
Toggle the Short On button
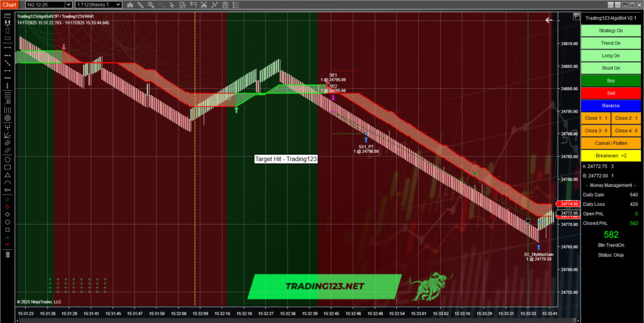click(x=611, y=68)
